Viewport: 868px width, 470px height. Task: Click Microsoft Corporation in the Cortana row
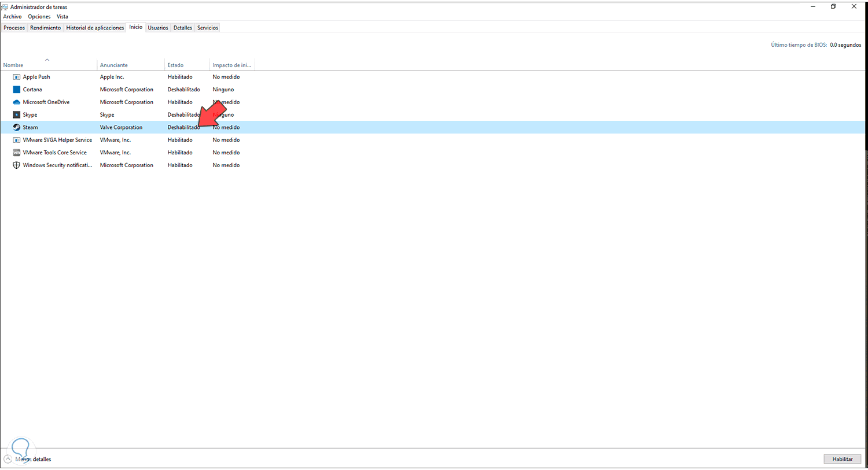pyautogui.click(x=127, y=90)
